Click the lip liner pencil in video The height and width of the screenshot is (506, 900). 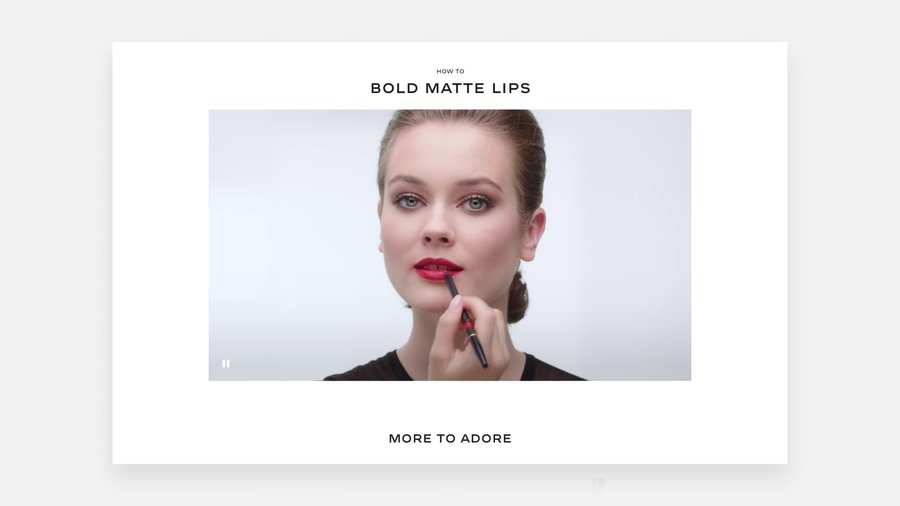click(466, 321)
